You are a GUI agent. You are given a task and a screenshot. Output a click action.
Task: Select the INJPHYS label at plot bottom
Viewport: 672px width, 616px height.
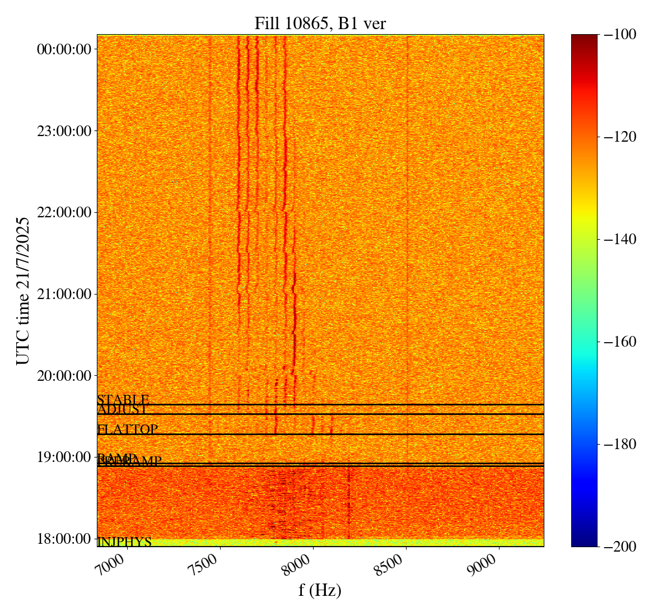[124, 542]
